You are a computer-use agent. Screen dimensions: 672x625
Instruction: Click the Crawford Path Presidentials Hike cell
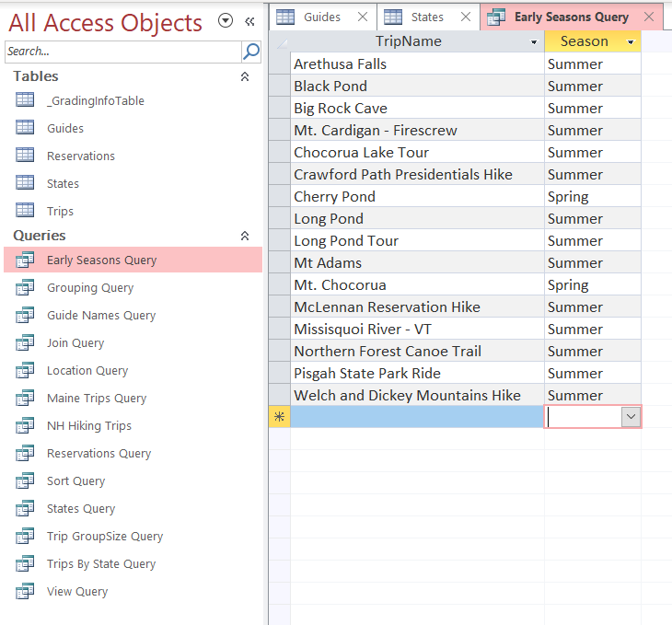417,175
